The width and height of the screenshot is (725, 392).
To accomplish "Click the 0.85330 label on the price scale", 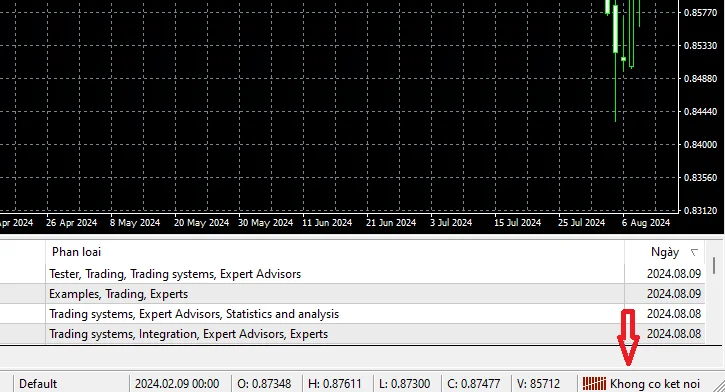I will point(700,46).
